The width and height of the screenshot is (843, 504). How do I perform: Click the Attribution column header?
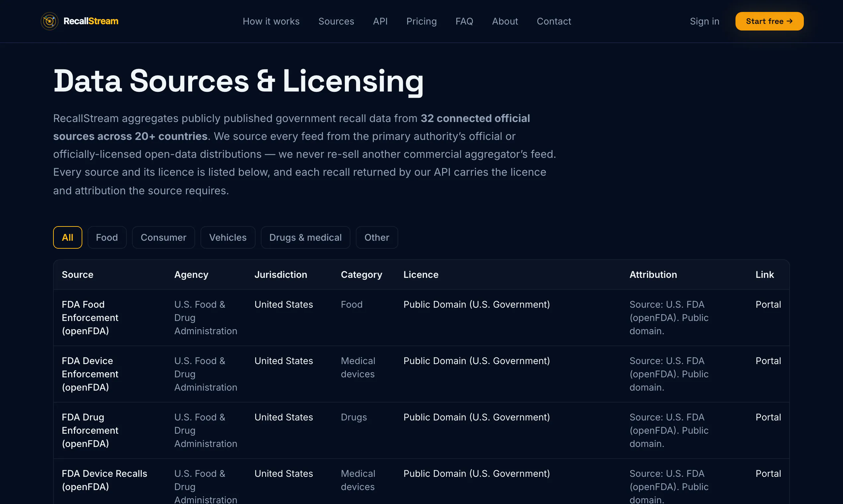pos(653,275)
